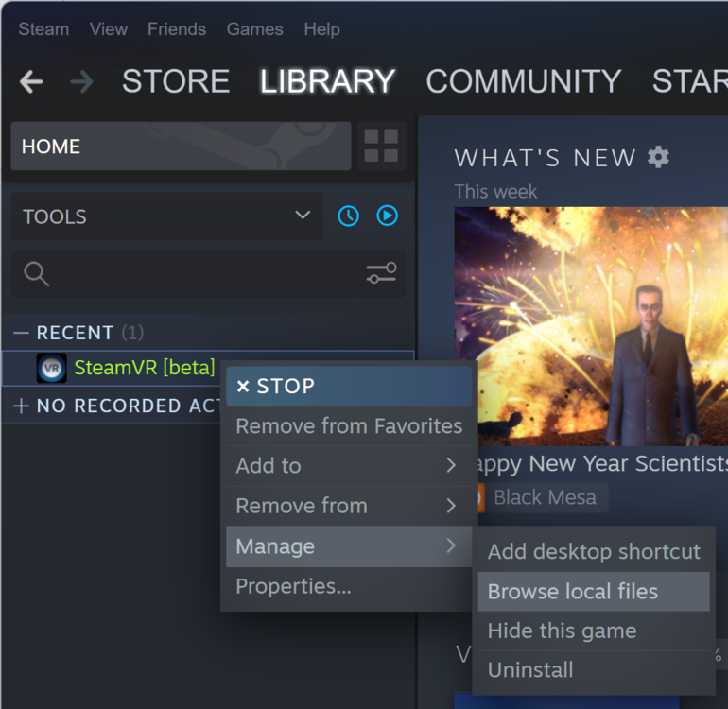
Task: Toggle the ready-to-play filter icon
Action: [388, 216]
